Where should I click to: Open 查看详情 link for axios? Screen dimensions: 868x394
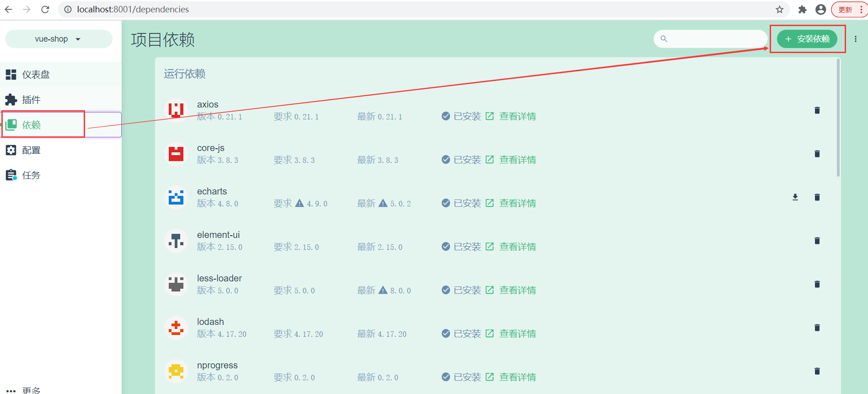pos(511,116)
